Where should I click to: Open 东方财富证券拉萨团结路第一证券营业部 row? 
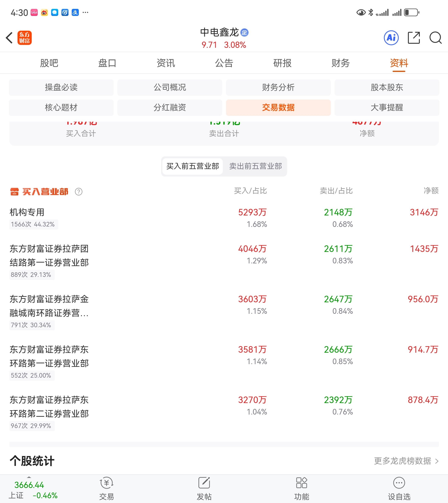[224, 261]
